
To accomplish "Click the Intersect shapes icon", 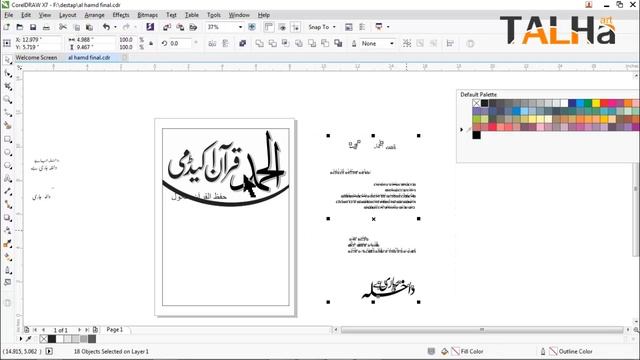I will tap(286, 43).
